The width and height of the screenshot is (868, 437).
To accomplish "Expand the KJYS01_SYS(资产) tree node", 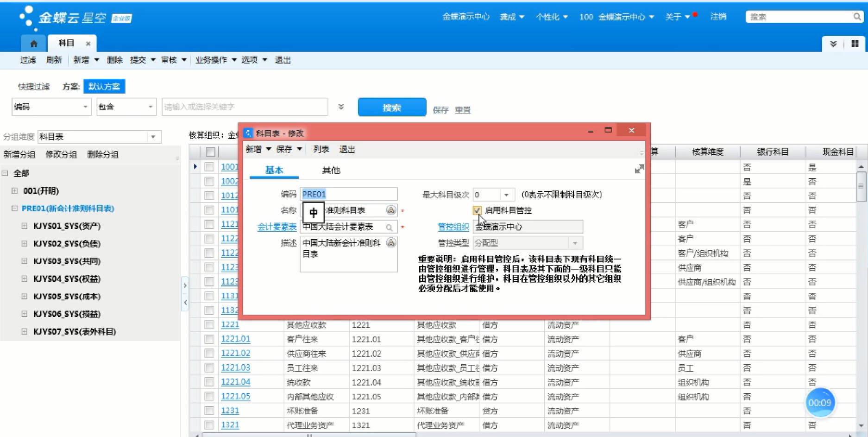I will pos(25,226).
